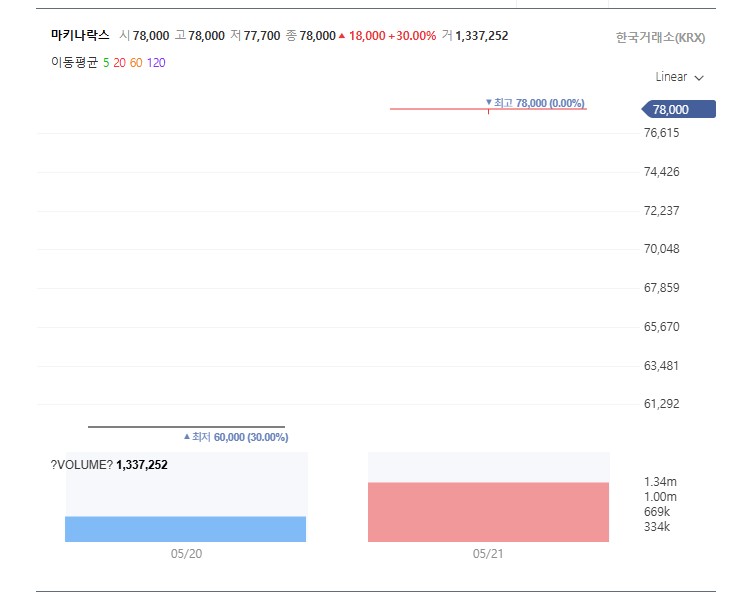Image resolution: width=729 pixels, height=601 pixels.
Task: Click the 05/21 date label
Action: (x=488, y=554)
